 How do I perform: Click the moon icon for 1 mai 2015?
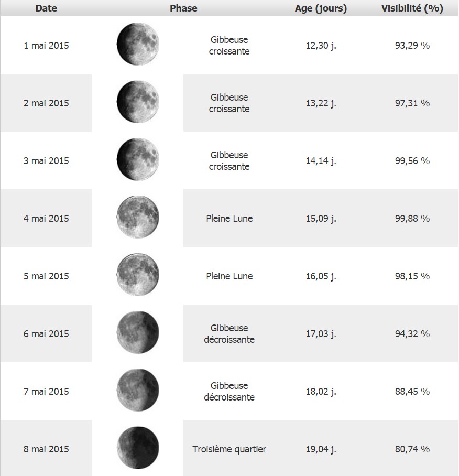[138, 44]
